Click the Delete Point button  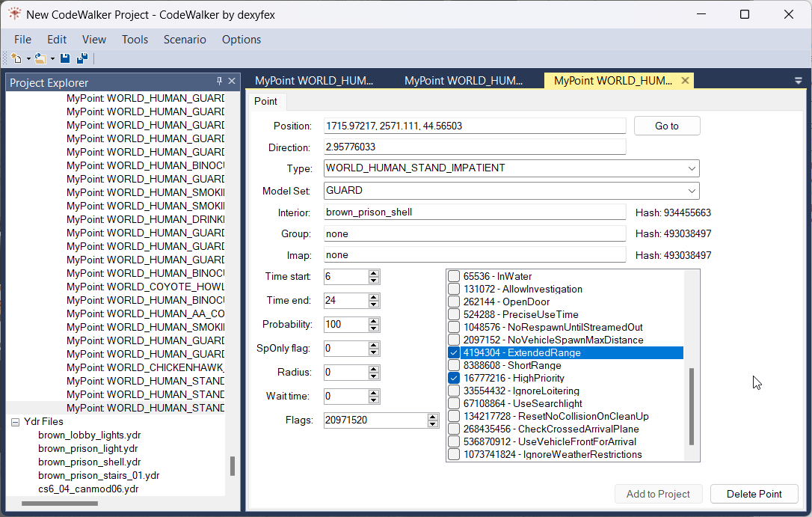[x=754, y=494]
